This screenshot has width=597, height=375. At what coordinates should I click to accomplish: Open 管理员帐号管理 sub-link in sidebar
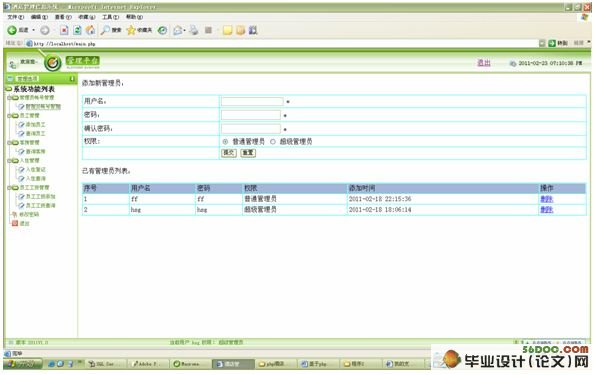point(43,107)
